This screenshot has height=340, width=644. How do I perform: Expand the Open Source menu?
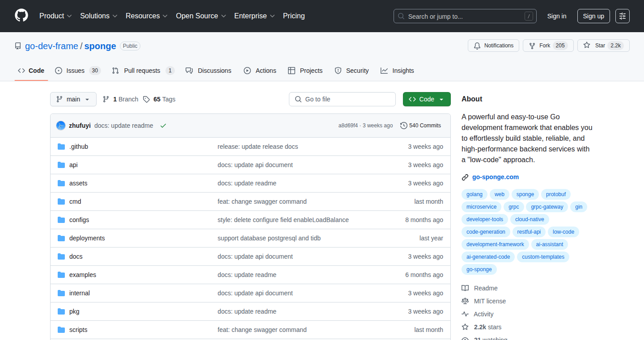(x=201, y=16)
